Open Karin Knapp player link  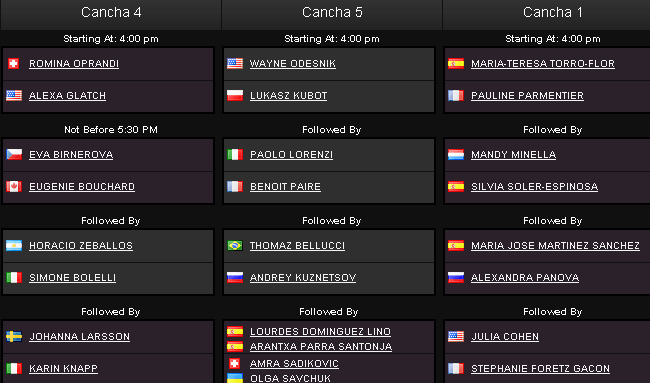[63, 368]
